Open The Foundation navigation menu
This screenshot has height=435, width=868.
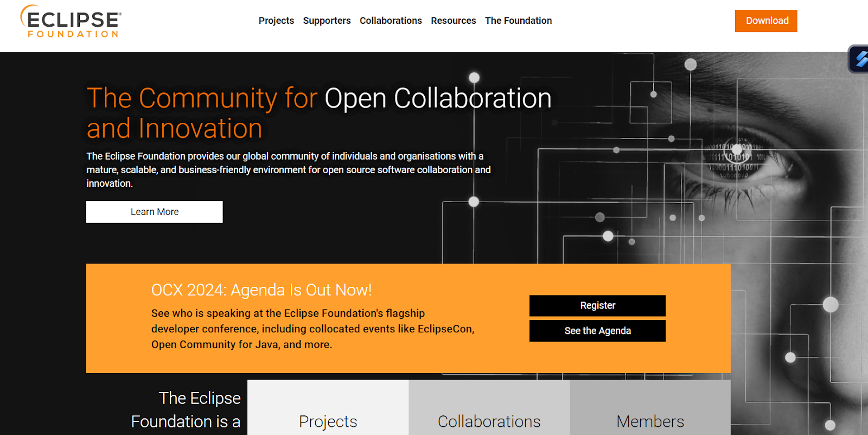tap(518, 21)
